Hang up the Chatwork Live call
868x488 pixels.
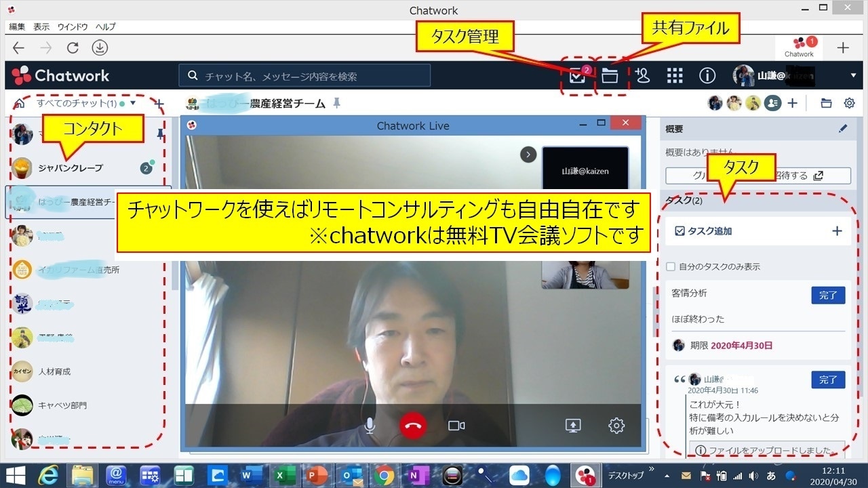(412, 426)
